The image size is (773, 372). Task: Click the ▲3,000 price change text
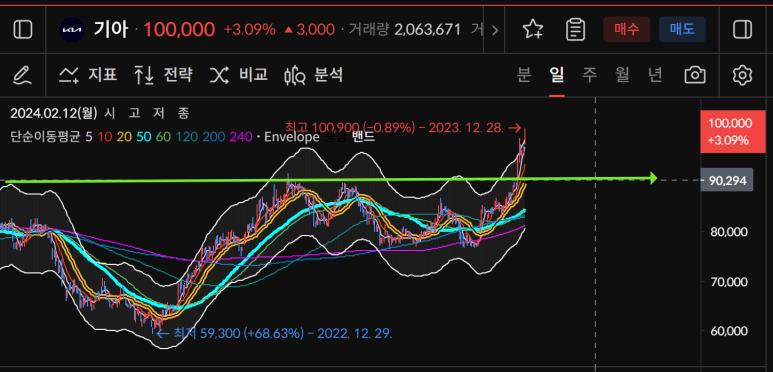pyautogui.click(x=309, y=30)
